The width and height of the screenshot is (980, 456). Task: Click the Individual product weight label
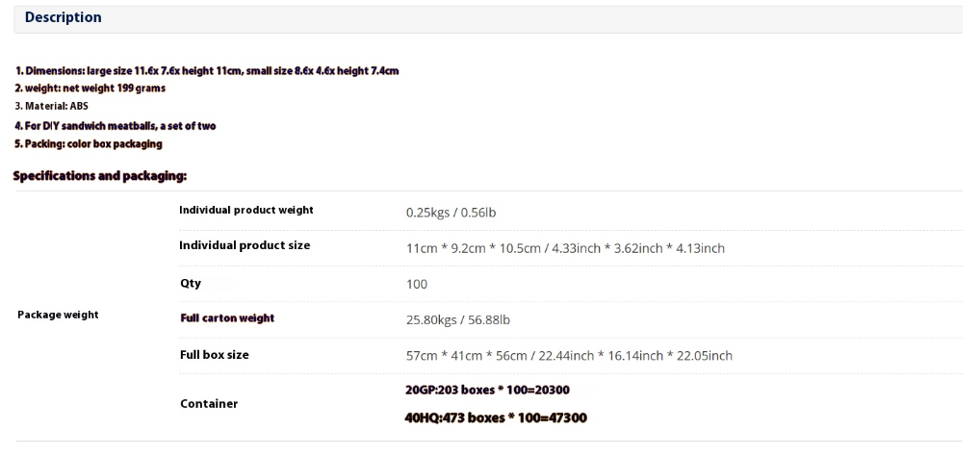(246, 210)
